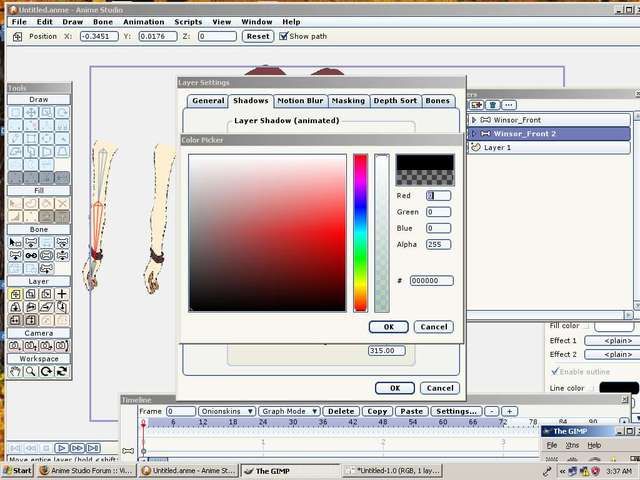Click the Reset button in options bar
This screenshot has width=640, height=480.
click(258, 36)
